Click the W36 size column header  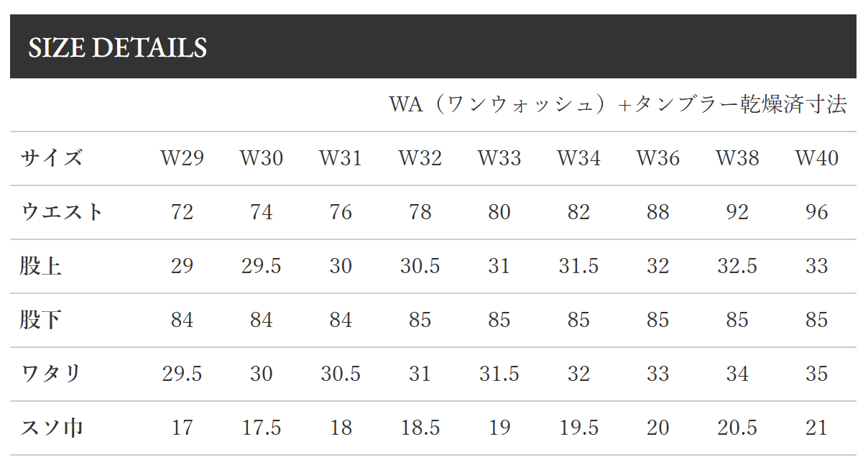pyautogui.click(x=657, y=158)
